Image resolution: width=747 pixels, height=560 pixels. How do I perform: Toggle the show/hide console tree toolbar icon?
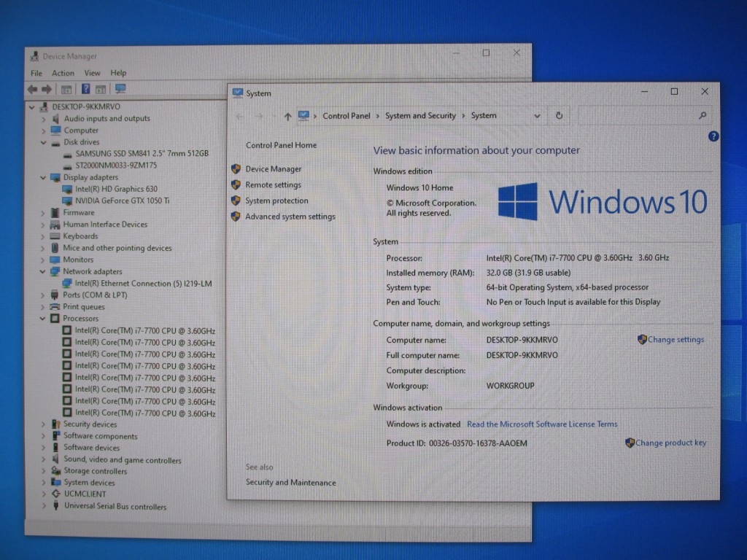66,89
